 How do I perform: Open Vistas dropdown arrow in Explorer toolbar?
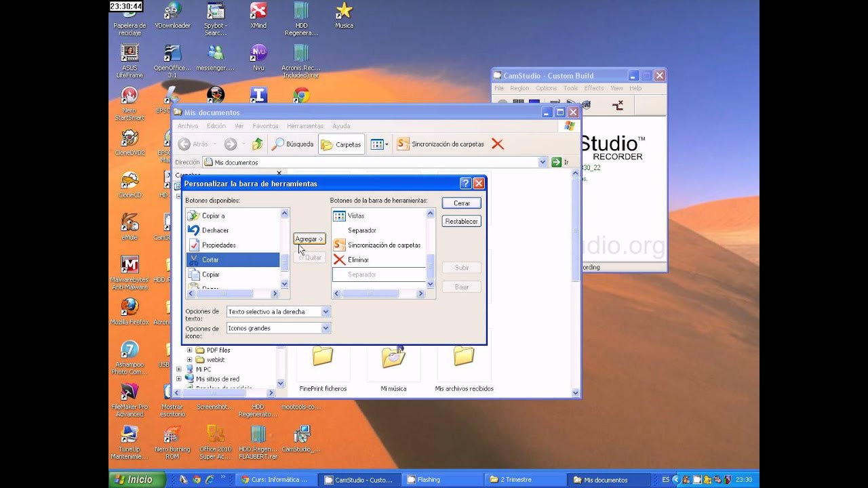point(387,144)
